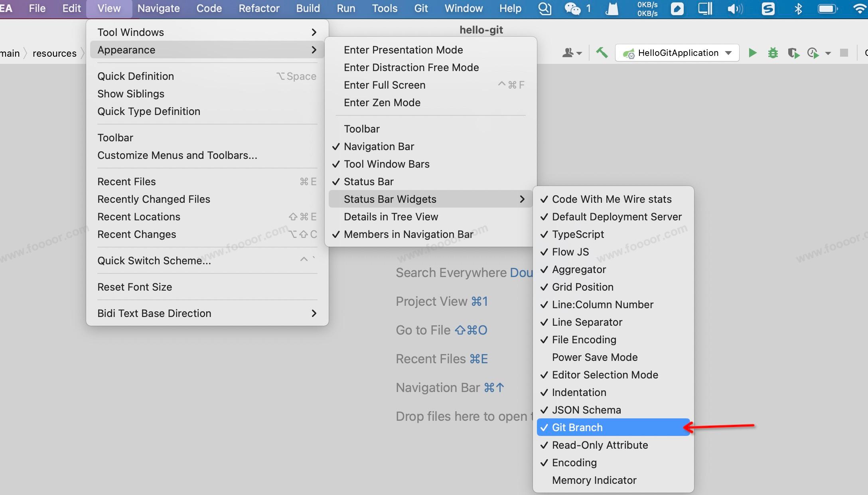Viewport: 868px width, 495px height.
Task: Click the gray Stop square icon
Action: tap(844, 53)
